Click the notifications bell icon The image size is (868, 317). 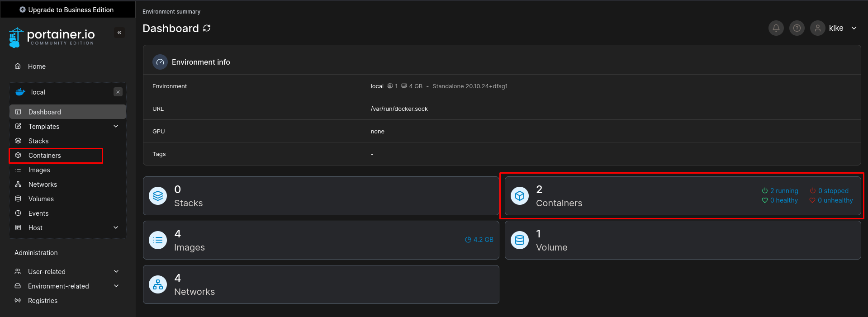[776, 28]
